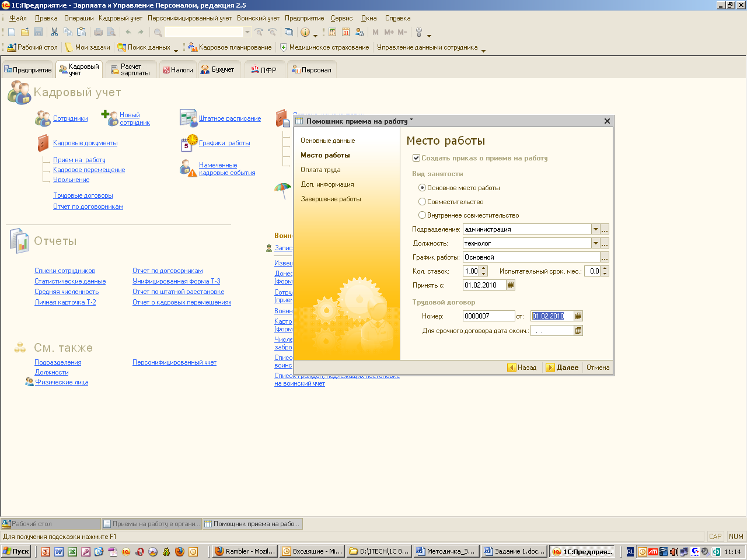Click the Штатное расписание icon
Viewport: 747px width, 560px height.
pyautogui.click(x=189, y=118)
